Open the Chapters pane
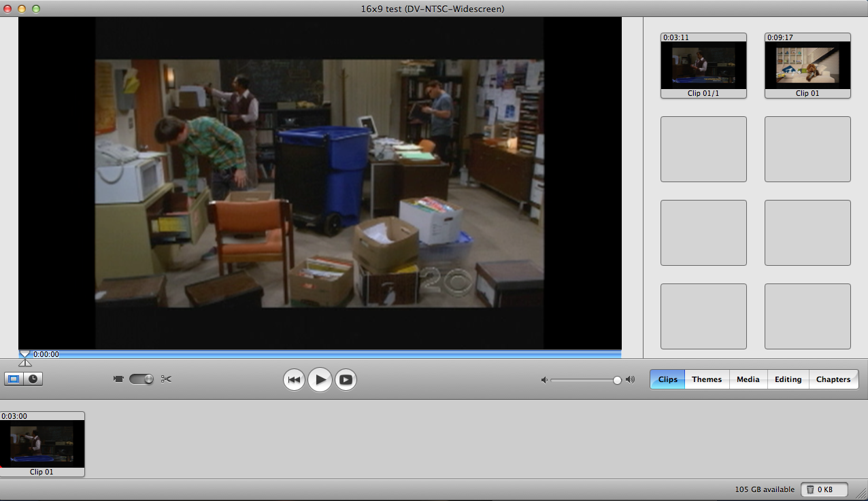 (833, 379)
